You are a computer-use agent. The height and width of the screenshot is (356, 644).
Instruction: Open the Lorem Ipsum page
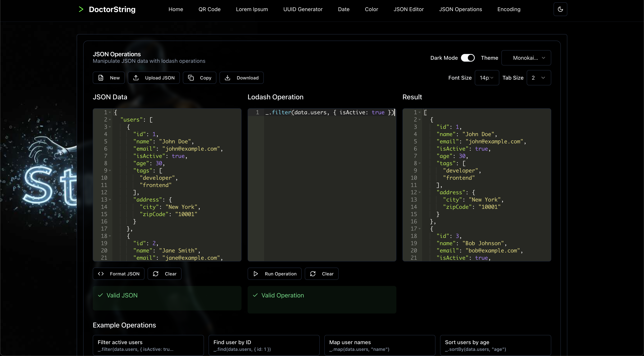(252, 9)
